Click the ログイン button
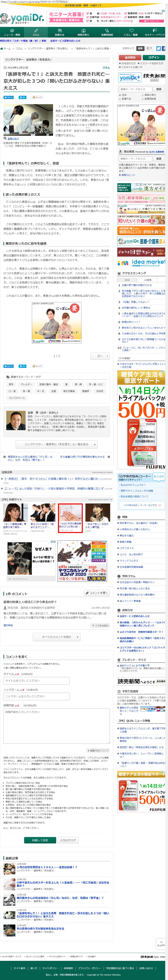The width and height of the screenshot is (168, 980). [154, 57]
